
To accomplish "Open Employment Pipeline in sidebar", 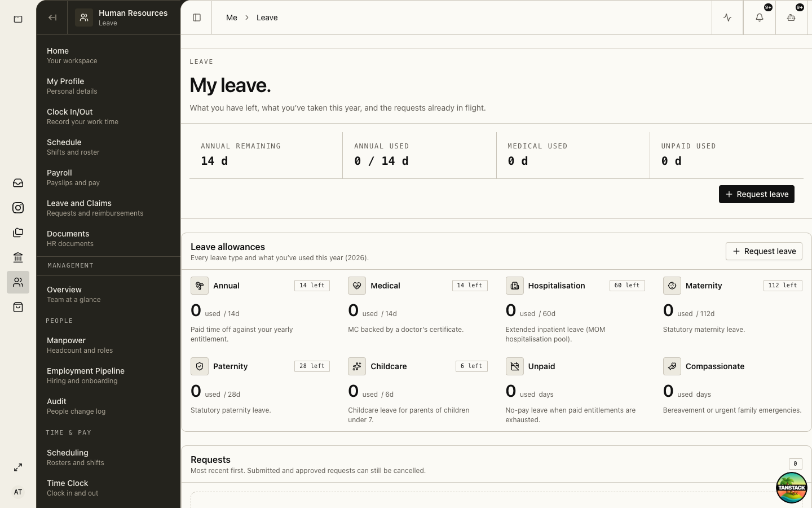I will (x=108, y=375).
